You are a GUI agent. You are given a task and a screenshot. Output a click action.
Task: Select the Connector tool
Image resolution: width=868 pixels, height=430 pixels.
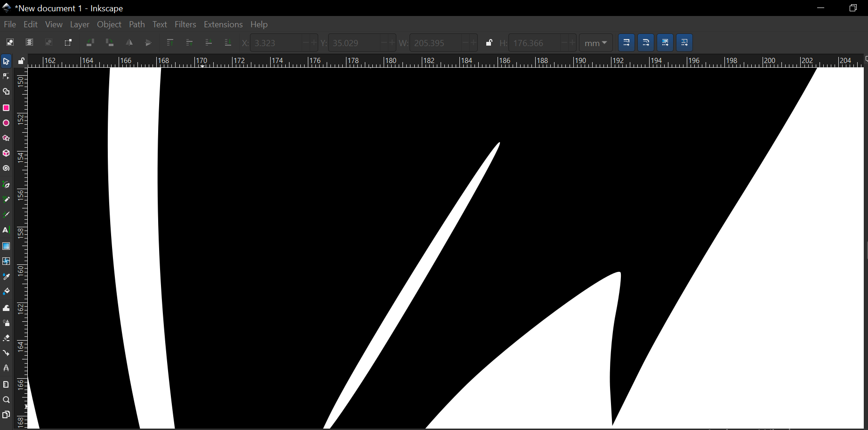[6, 353]
